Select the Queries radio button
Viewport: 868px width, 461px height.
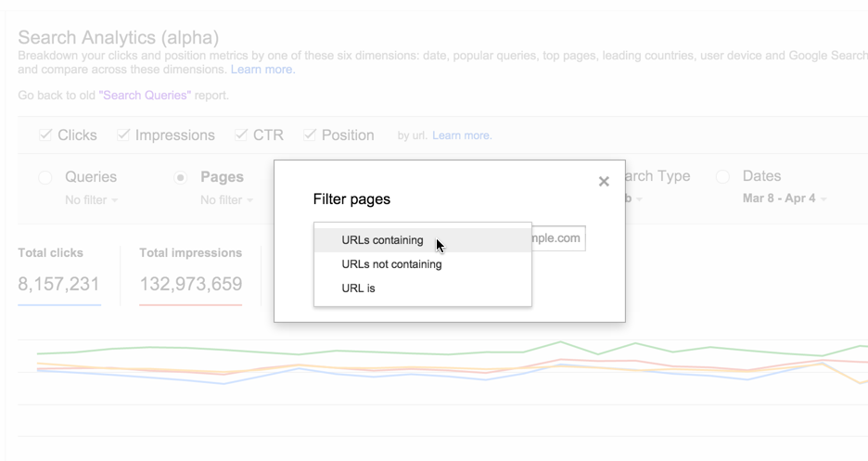pyautogui.click(x=45, y=177)
